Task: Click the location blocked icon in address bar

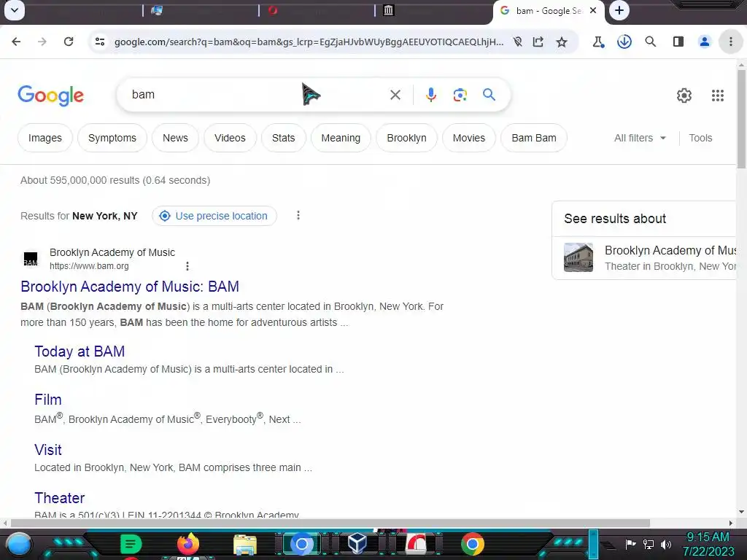Action: tap(518, 42)
